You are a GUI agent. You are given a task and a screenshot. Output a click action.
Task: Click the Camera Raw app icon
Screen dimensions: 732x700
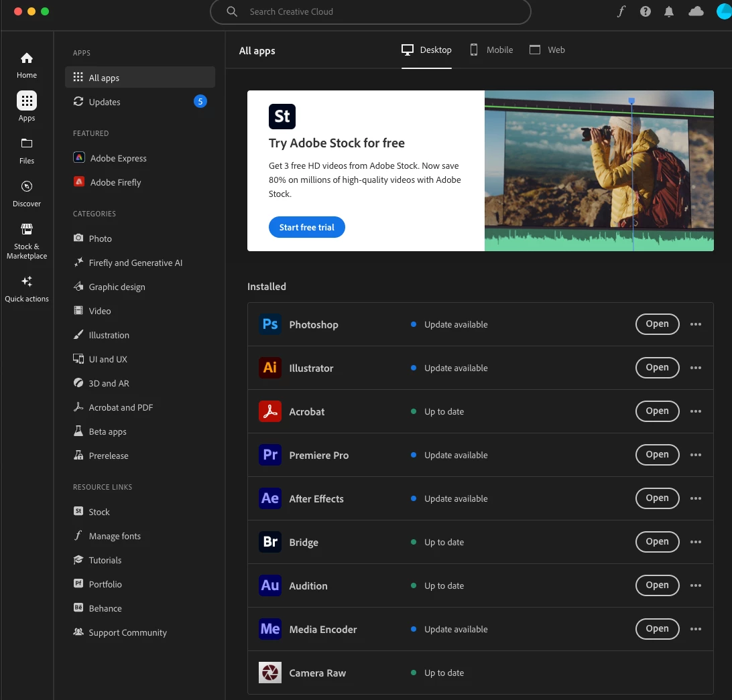tap(270, 673)
